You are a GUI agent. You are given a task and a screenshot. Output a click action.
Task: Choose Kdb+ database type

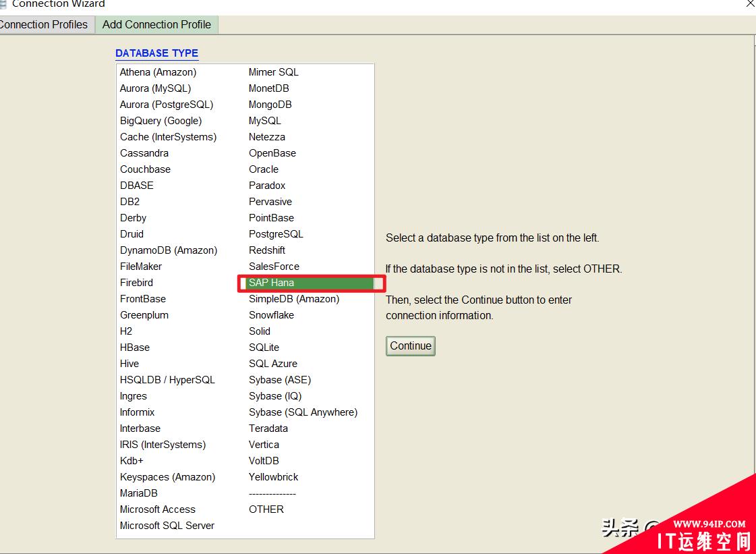pos(132,461)
